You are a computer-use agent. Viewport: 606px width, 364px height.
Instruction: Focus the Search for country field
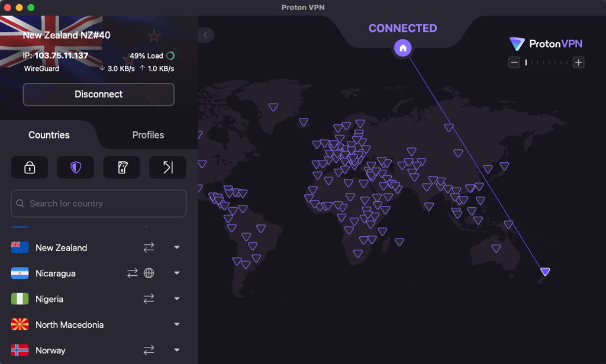(x=99, y=203)
